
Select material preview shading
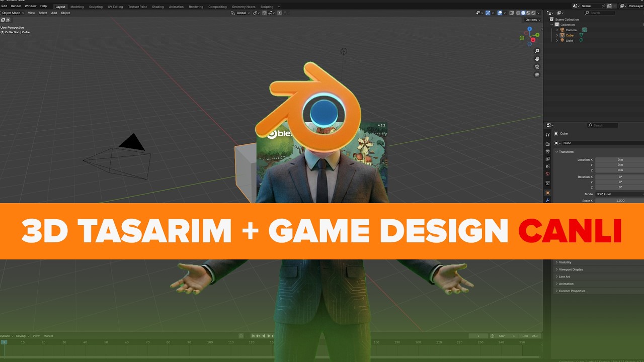528,13
